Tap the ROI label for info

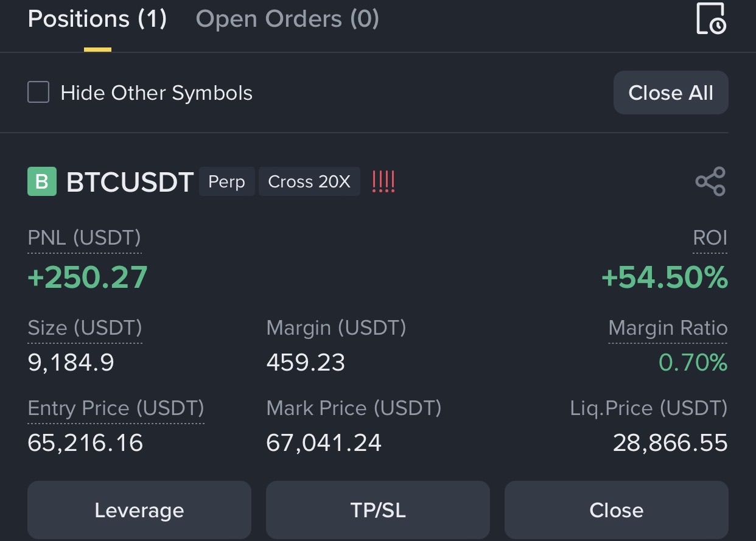coord(710,237)
